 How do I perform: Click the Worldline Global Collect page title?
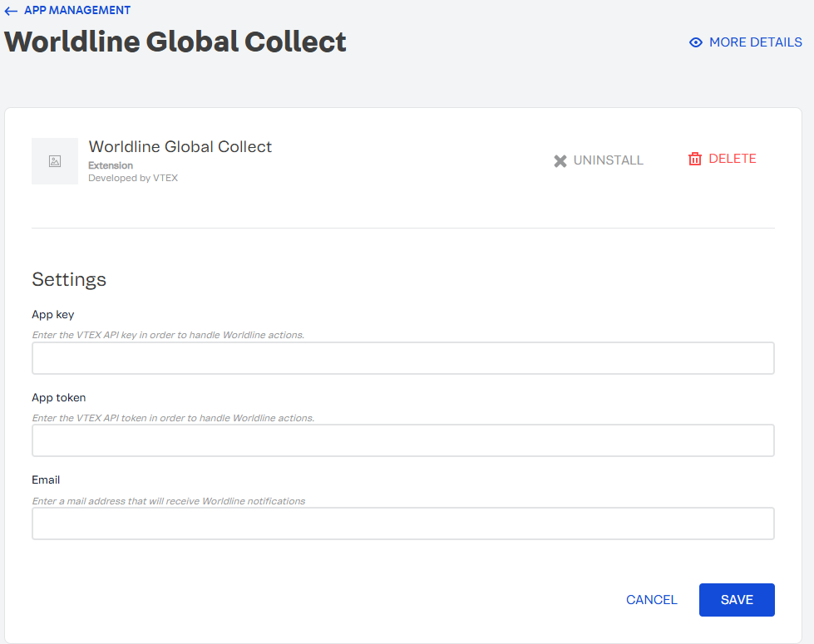(x=175, y=42)
